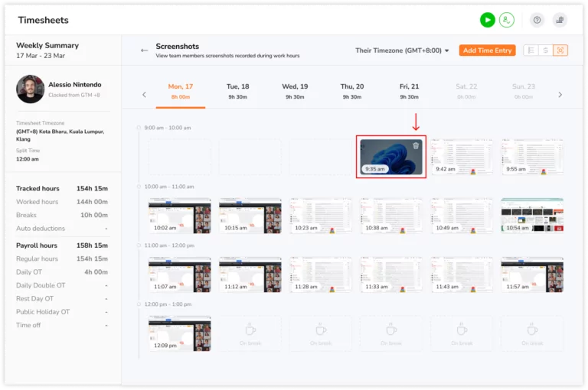This screenshot has height=390, width=588.
Task: Open the 11:28 am screenshot thumbnail
Action: pyautogui.click(x=320, y=275)
